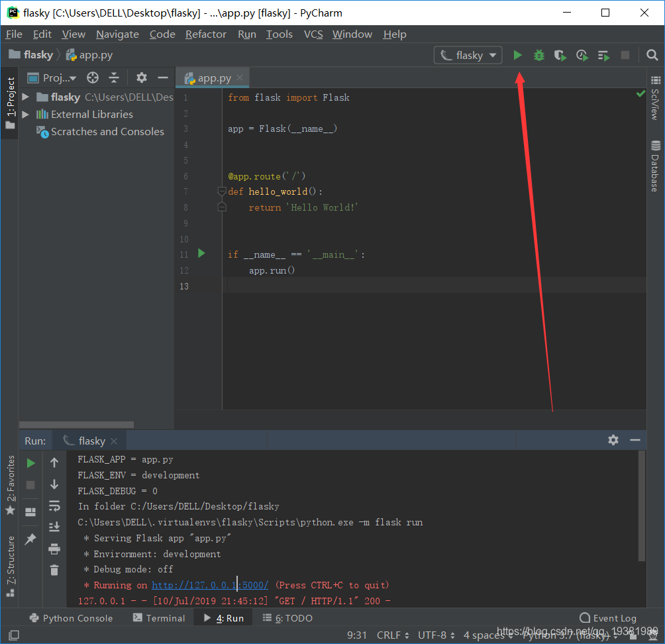
Task: Run flasky with coverage
Action: (x=560, y=55)
